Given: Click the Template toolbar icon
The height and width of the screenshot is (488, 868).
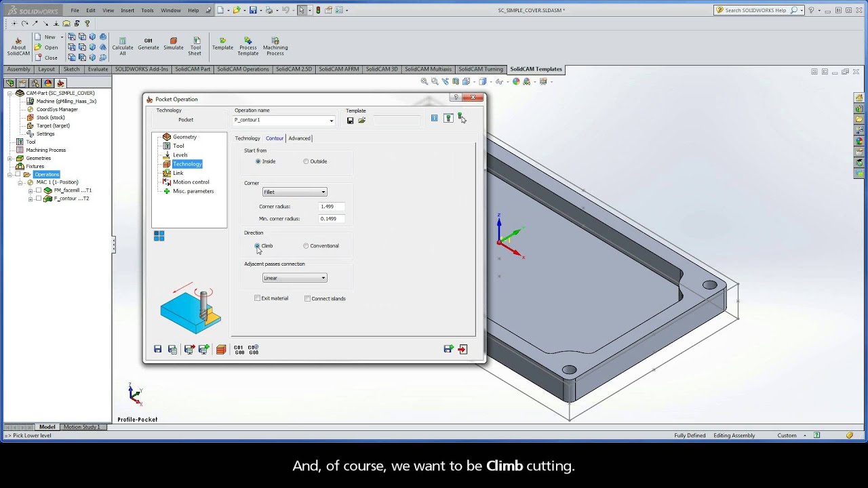Looking at the screenshot, I should [222, 44].
